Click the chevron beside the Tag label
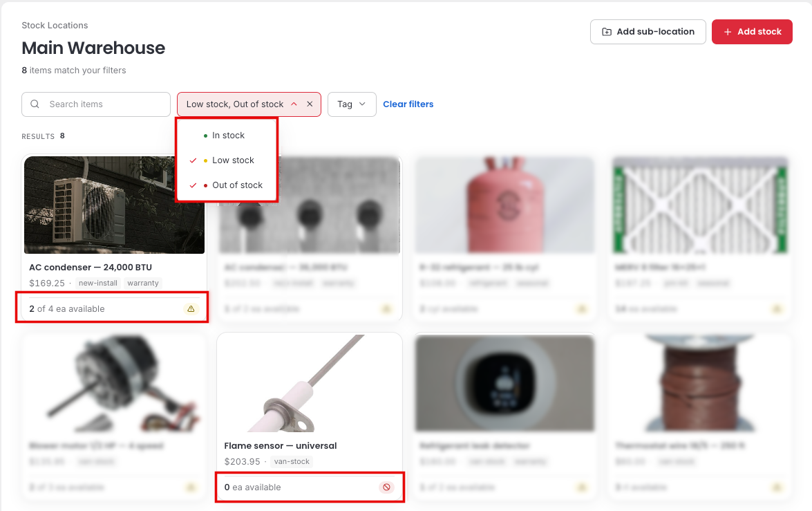Screen dimensions: 812x511 pyautogui.click(x=363, y=104)
